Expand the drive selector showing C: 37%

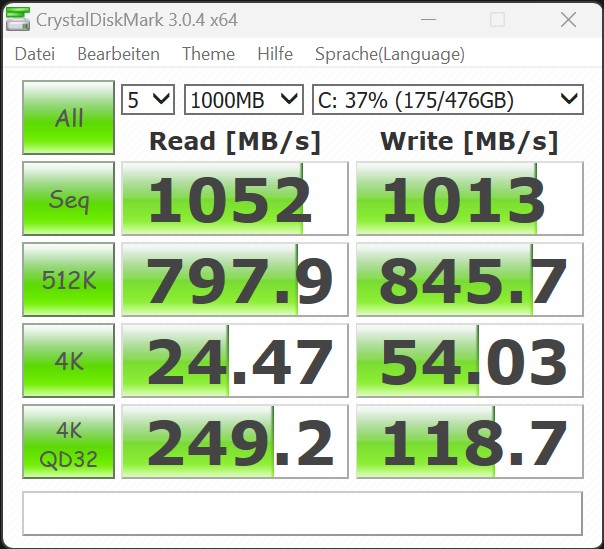pos(448,99)
